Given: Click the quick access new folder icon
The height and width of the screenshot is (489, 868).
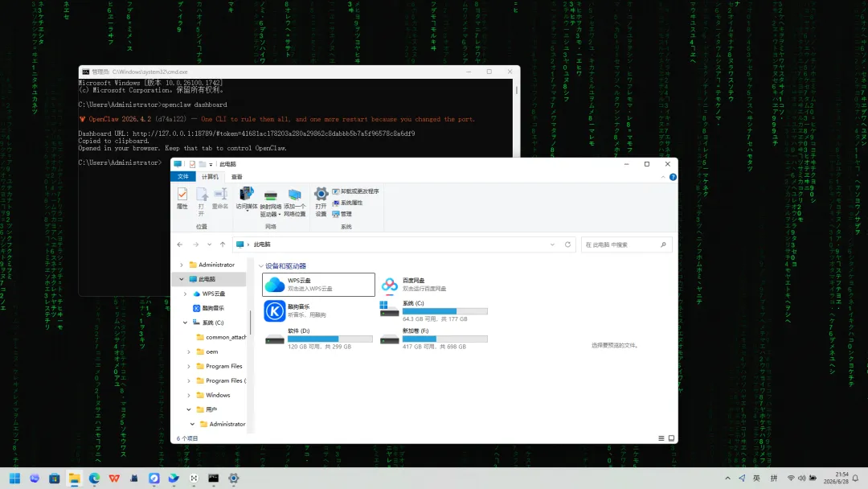Looking at the screenshot, I should pos(202,164).
